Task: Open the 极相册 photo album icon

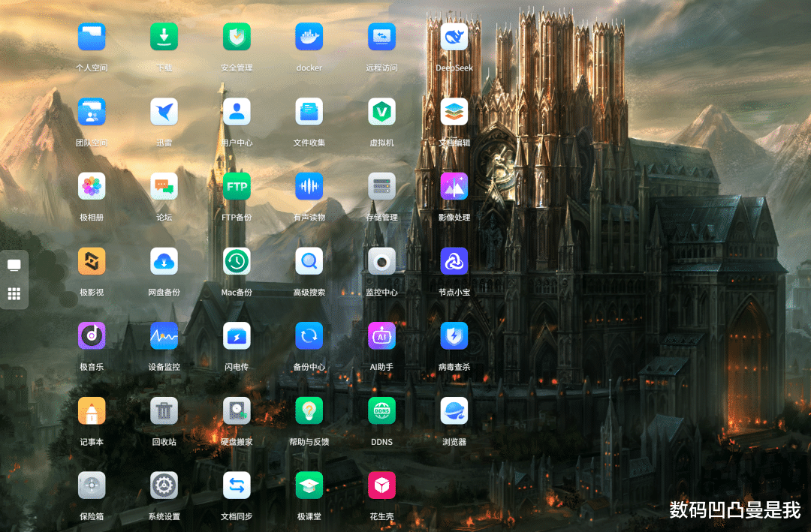Action: (92, 186)
